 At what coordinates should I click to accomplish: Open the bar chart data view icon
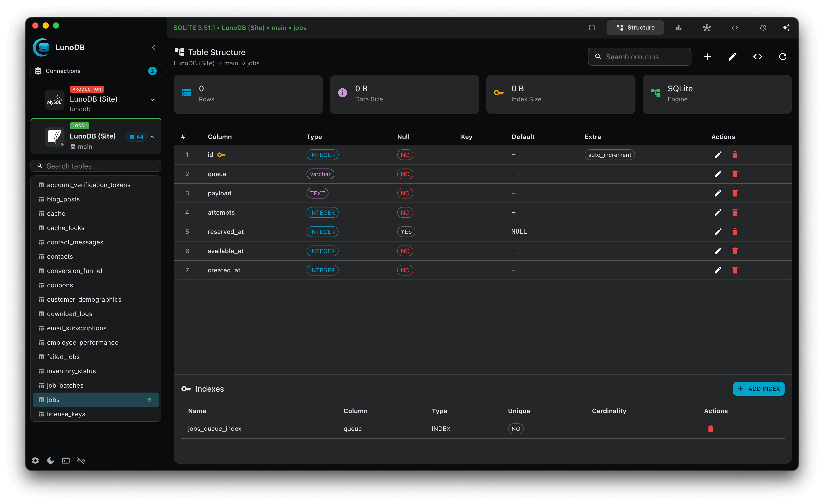[x=678, y=27]
